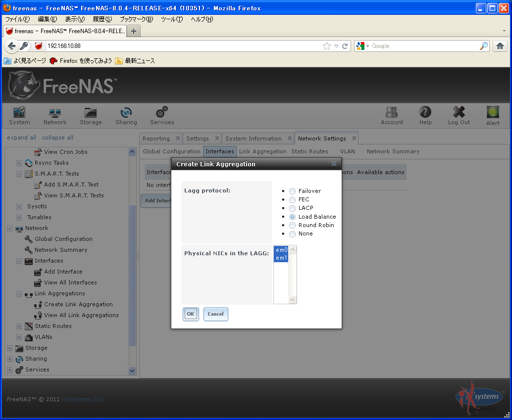
Task: Expand the Static Routes tree node
Action: click(x=19, y=326)
